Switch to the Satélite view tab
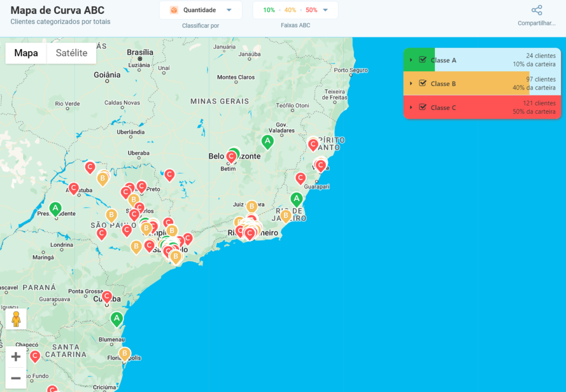The height and width of the screenshot is (392, 566). (71, 53)
